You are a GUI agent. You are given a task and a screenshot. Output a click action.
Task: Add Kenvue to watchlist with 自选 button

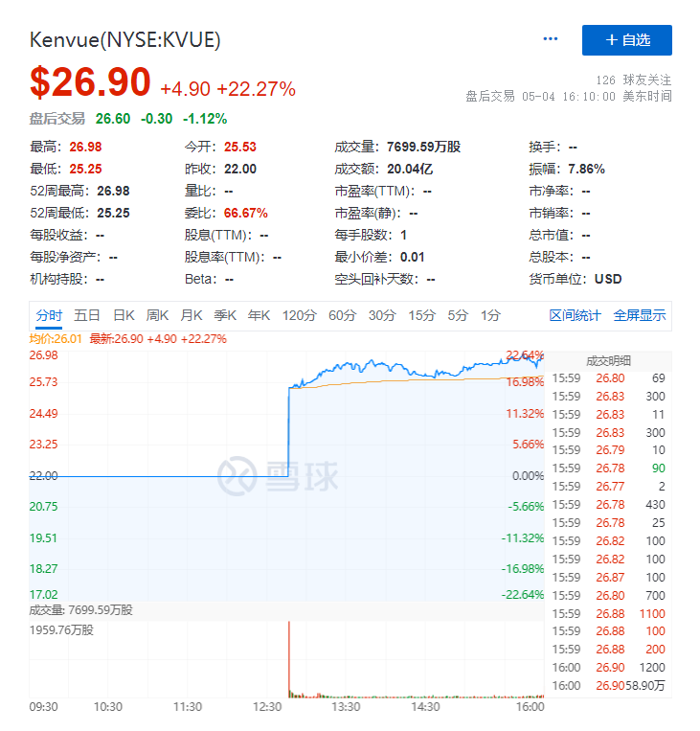pos(626,40)
